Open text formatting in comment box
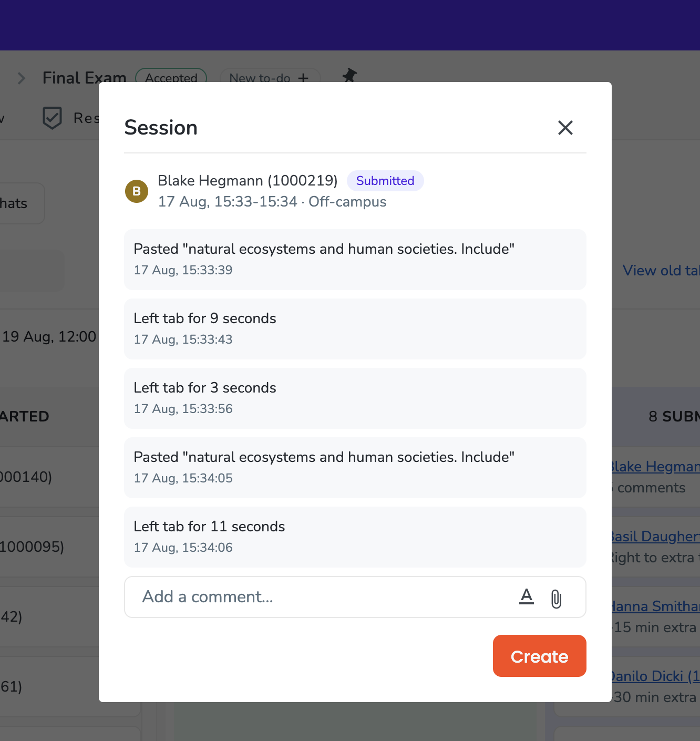Image resolution: width=700 pixels, height=741 pixels. 527,597
